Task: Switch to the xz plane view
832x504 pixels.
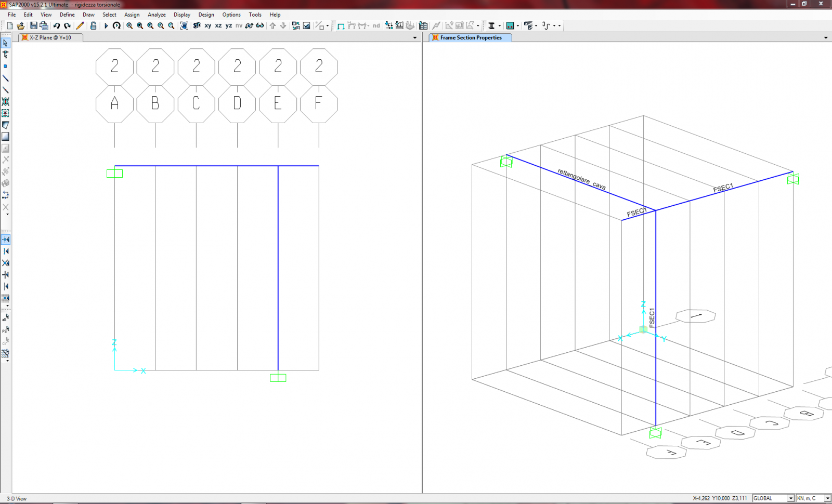Action: click(x=218, y=25)
